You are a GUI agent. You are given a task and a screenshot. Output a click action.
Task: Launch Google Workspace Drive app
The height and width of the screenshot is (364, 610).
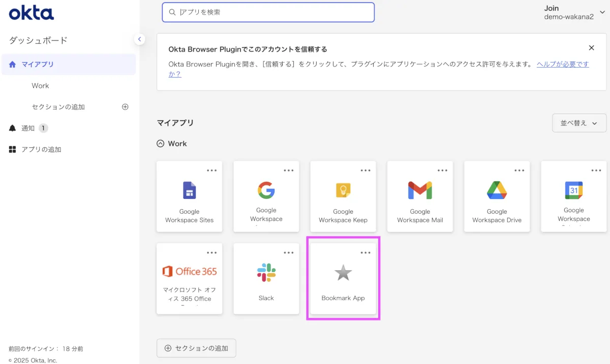tap(497, 196)
